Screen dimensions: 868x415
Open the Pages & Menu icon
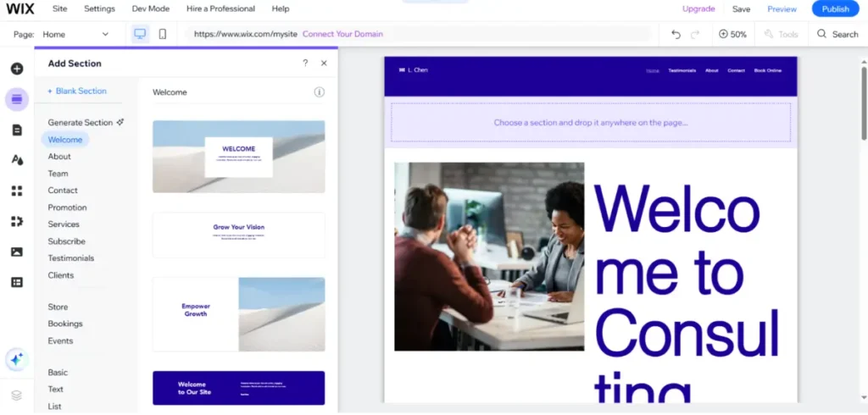(x=17, y=130)
